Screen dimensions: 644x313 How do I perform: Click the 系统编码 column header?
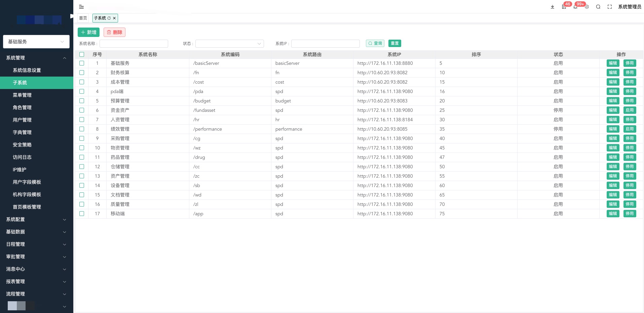pyautogui.click(x=230, y=54)
